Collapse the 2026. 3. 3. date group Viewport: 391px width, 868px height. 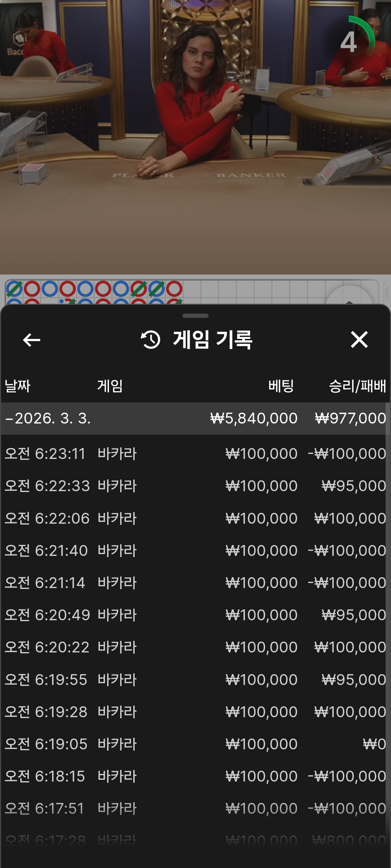click(9, 419)
